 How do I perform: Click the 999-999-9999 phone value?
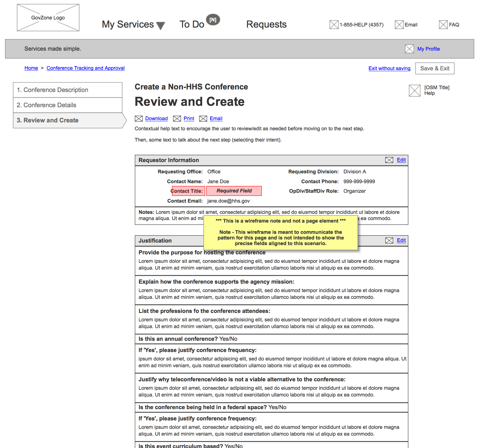pos(359,182)
